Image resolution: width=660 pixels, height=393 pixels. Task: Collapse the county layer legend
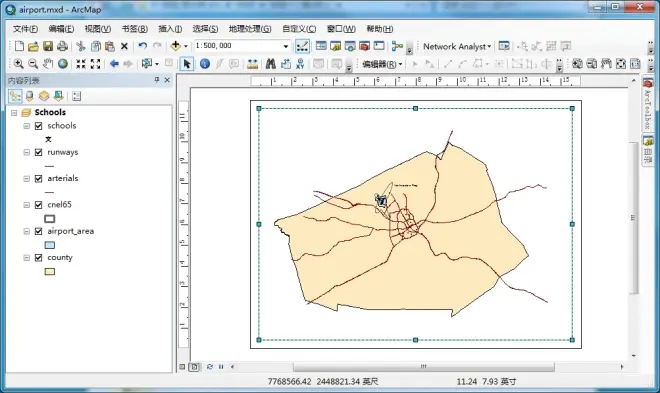(x=27, y=258)
